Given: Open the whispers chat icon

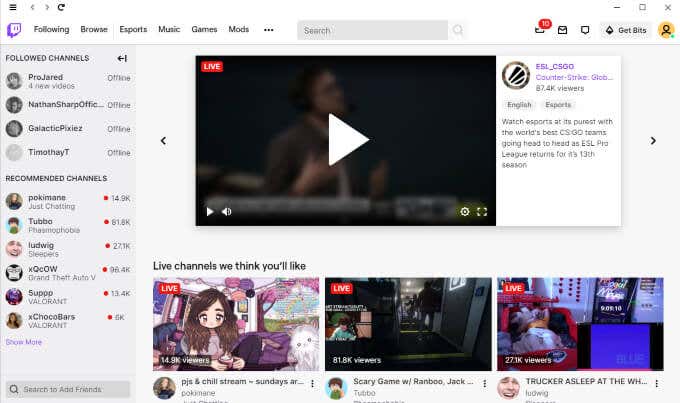Looking at the screenshot, I should pos(585,30).
